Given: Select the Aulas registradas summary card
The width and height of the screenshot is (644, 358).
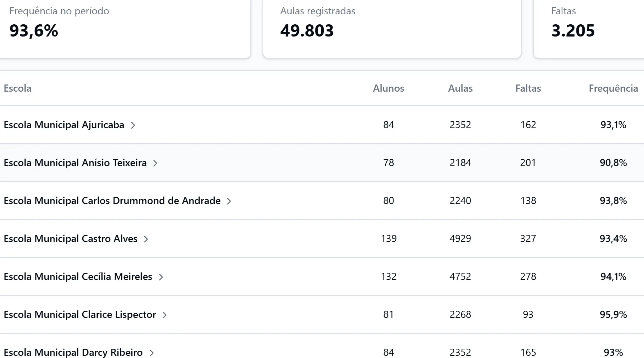Looking at the screenshot, I should [x=392, y=29].
